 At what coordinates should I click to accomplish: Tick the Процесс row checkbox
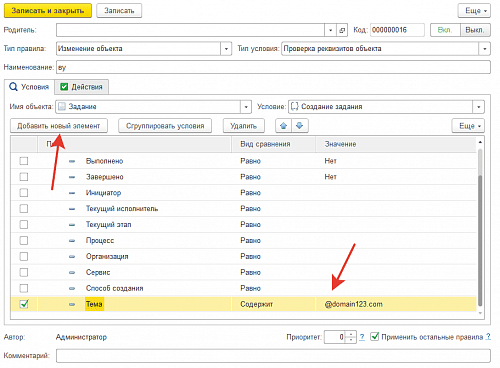pos(24,240)
